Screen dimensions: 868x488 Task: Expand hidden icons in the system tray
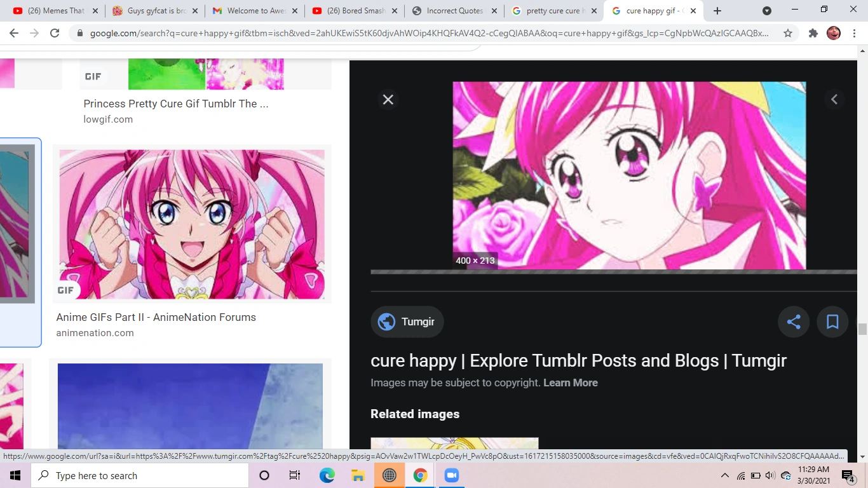pos(724,475)
